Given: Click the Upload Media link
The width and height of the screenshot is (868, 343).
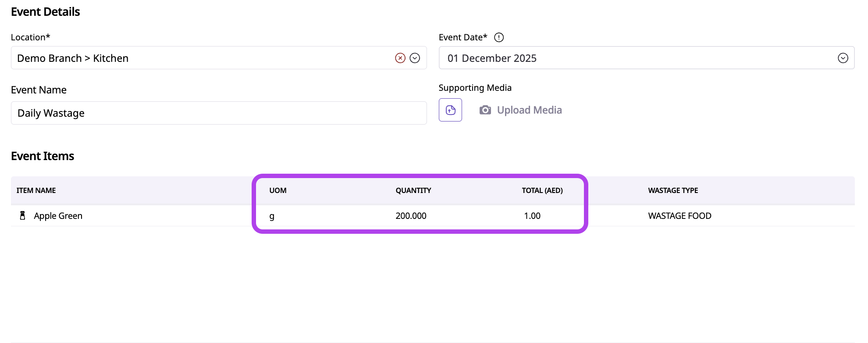Looking at the screenshot, I should (529, 110).
